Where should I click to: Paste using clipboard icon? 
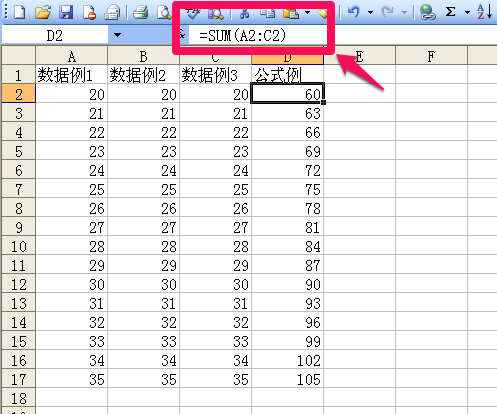click(x=291, y=13)
